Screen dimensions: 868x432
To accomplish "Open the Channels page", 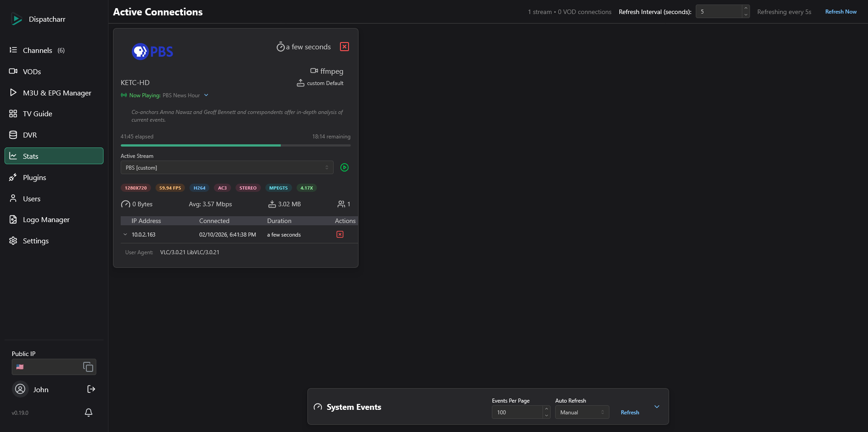I will pos(54,50).
